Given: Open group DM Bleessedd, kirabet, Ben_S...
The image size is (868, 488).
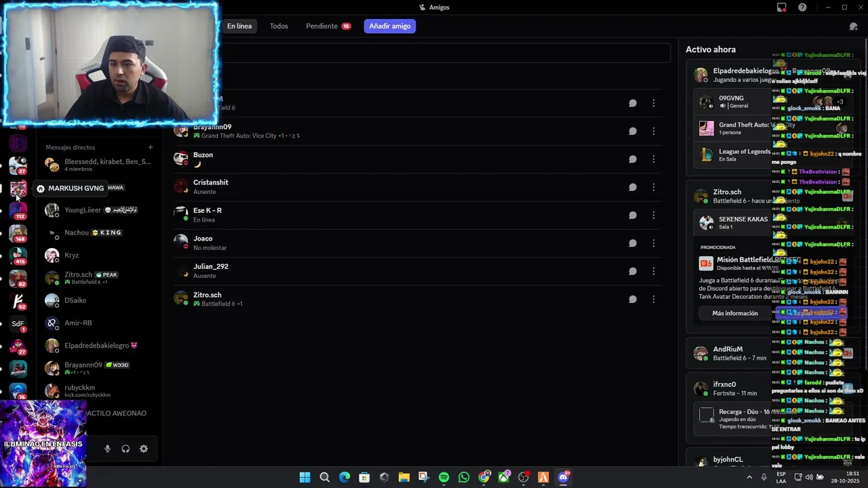Looking at the screenshot, I should tap(100, 165).
